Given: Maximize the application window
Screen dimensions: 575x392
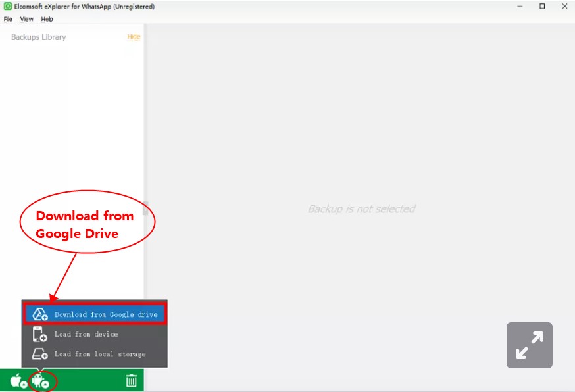Looking at the screenshot, I should pyautogui.click(x=542, y=7).
